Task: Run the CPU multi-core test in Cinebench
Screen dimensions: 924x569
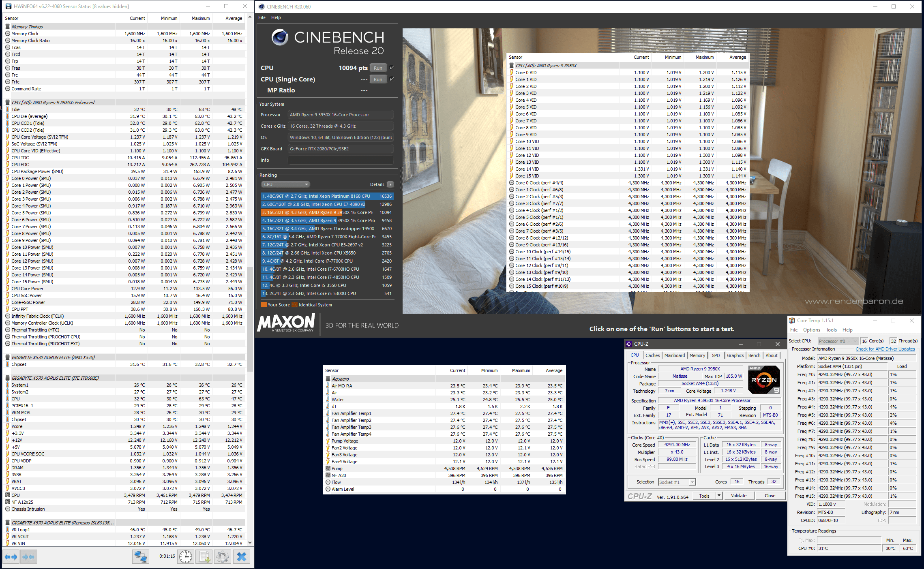Action: tap(378, 68)
